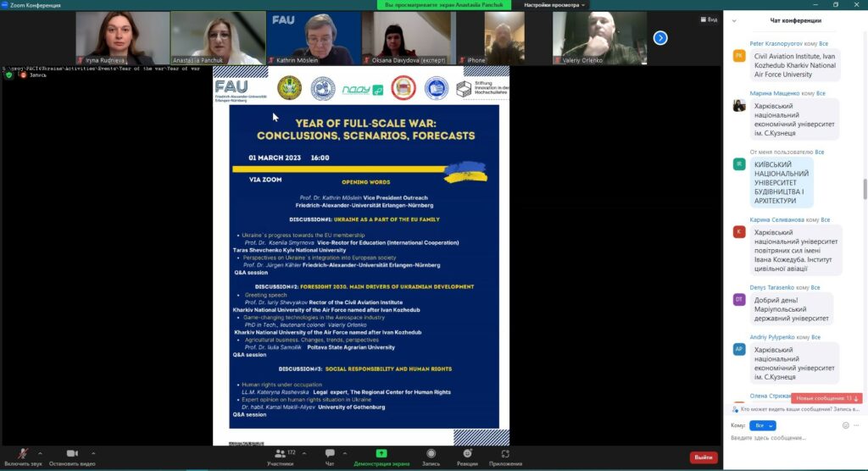Viewport: 868px width, 471px height.
Task: Expand audio options arrow beside microphone
Action: pyautogui.click(x=40, y=453)
